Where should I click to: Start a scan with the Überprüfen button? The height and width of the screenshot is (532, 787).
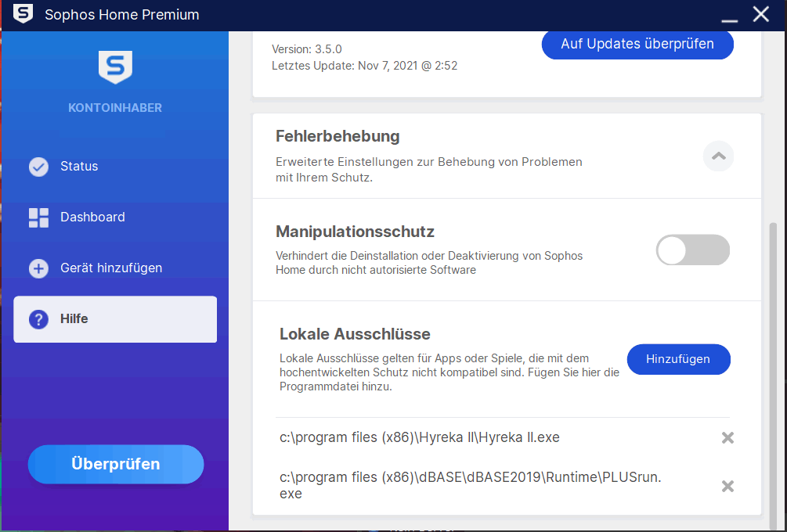tap(116, 464)
